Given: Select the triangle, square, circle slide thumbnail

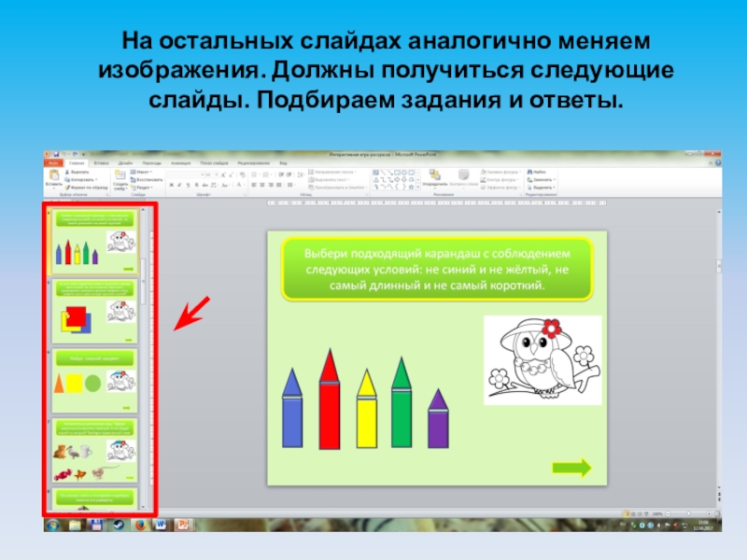Looking at the screenshot, I should click(x=94, y=381).
